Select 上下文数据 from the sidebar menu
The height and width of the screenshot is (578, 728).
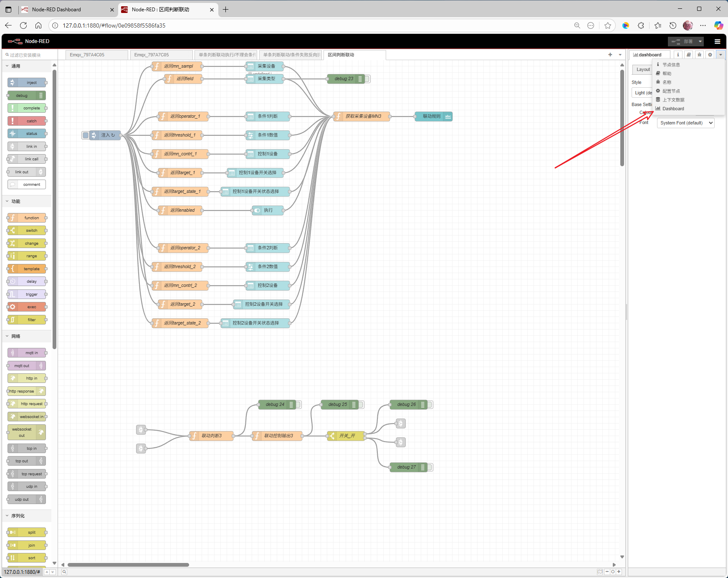673,100
